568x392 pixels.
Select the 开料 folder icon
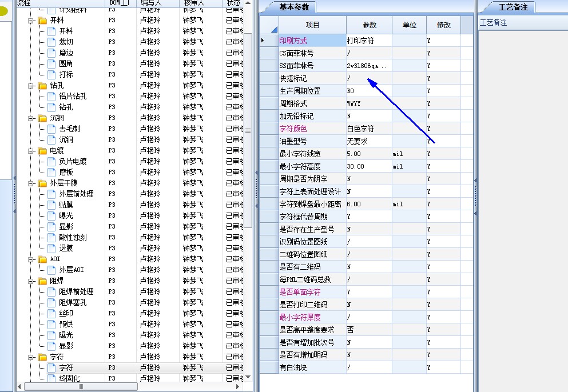43,21
